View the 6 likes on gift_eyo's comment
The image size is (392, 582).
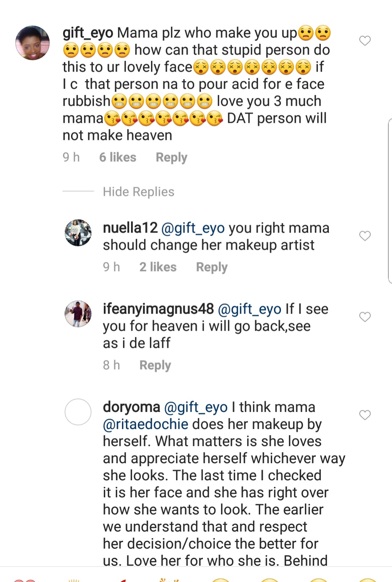coord(118,157)
